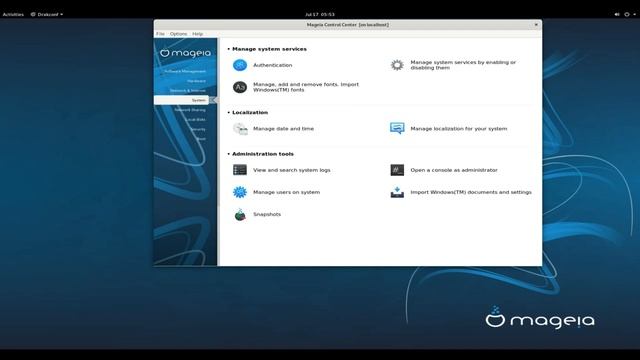Click the gear icon for system services
640x360 pixels.
click(397, 65)
